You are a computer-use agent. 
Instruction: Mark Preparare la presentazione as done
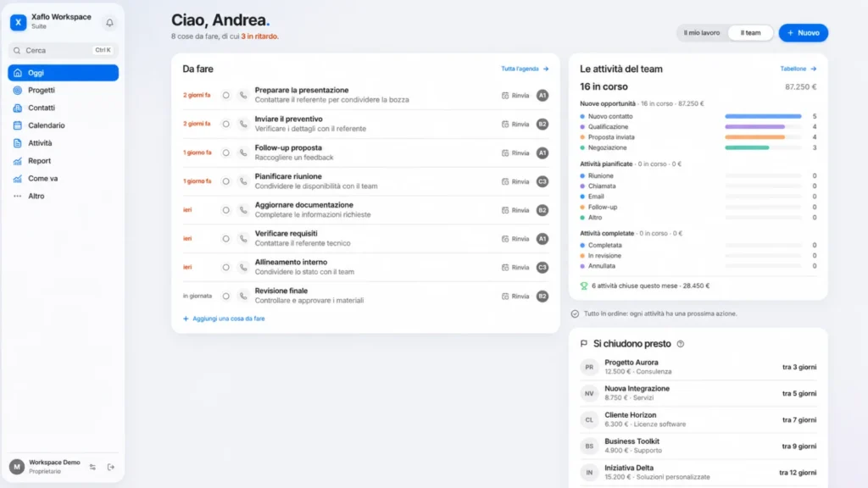225,95
